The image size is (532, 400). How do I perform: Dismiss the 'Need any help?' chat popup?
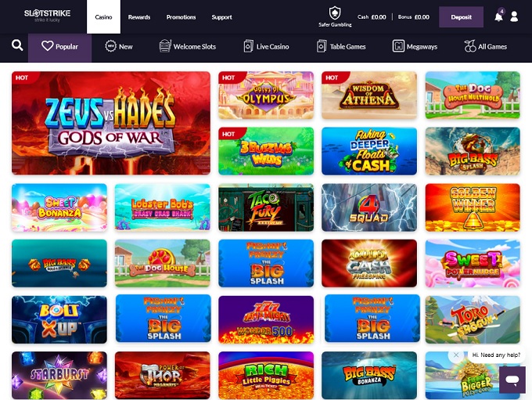pyautogui.click(x=456, y=355)
